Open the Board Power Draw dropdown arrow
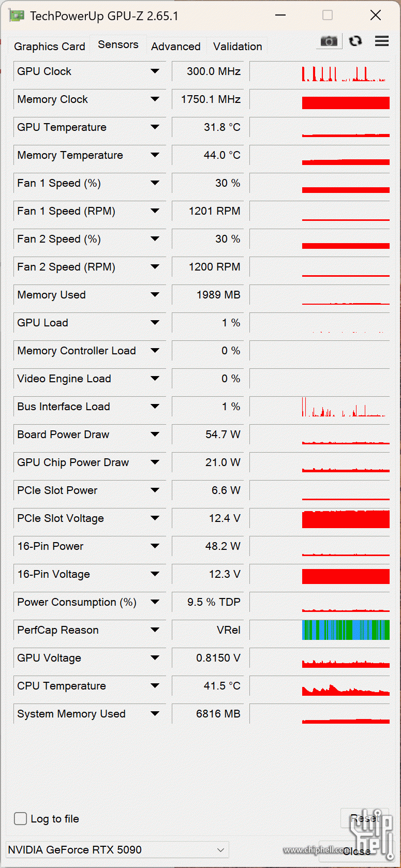 (155, 435)
